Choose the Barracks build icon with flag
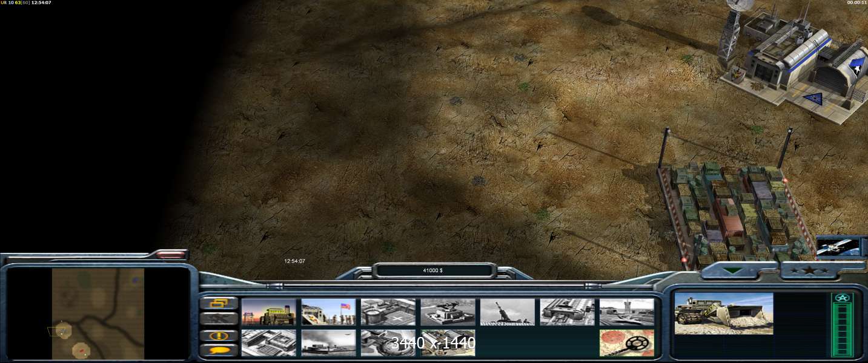This screenshot has width=868, height=363. pyautogui.click(x=328, y=312)
